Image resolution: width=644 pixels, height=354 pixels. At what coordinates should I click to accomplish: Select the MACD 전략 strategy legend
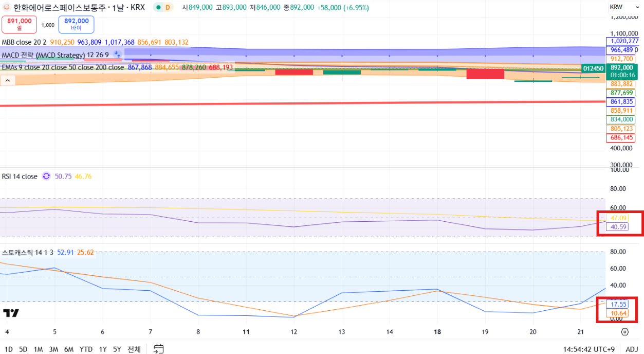(x=55, y=55)
